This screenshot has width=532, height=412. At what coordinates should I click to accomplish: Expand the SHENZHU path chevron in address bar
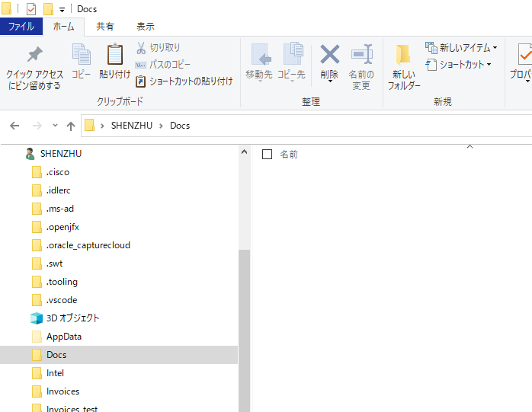(161, 126)
